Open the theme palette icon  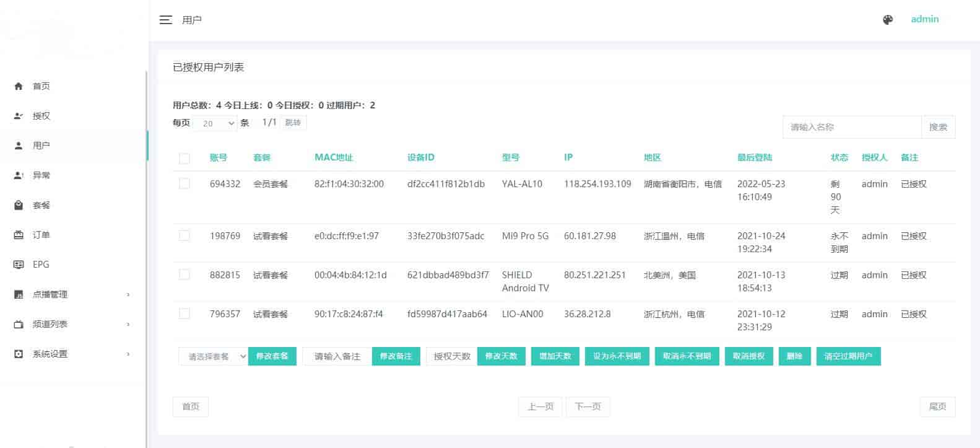tap(888, 20)
